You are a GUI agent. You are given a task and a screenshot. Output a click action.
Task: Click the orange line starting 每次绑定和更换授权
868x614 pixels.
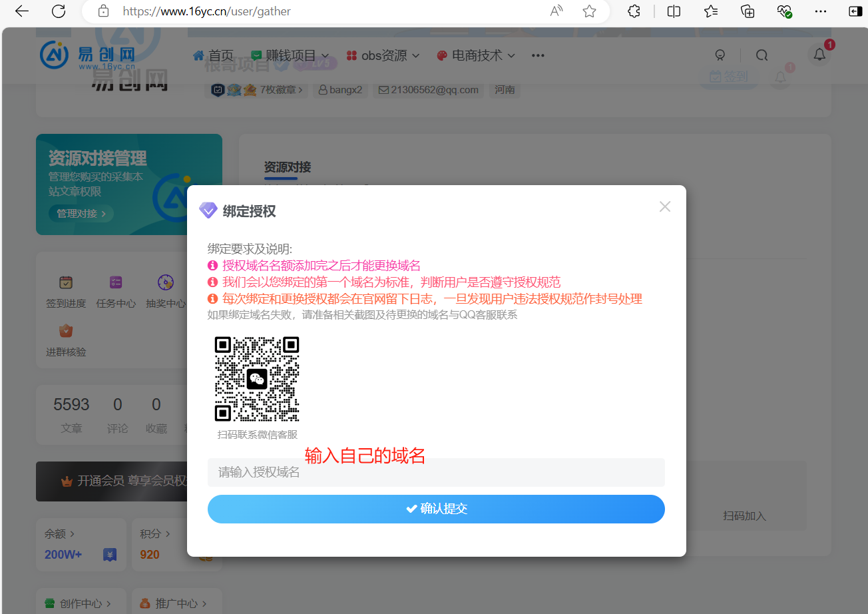point(432,299)
